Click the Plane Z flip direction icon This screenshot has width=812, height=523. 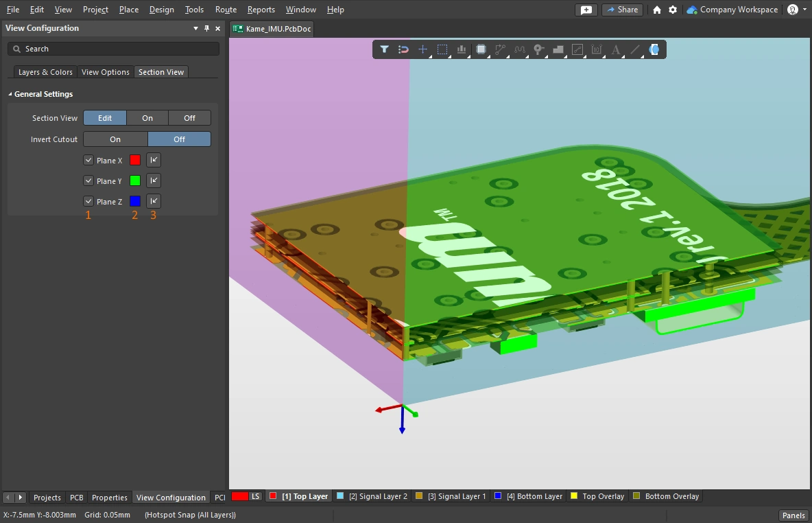154,201
